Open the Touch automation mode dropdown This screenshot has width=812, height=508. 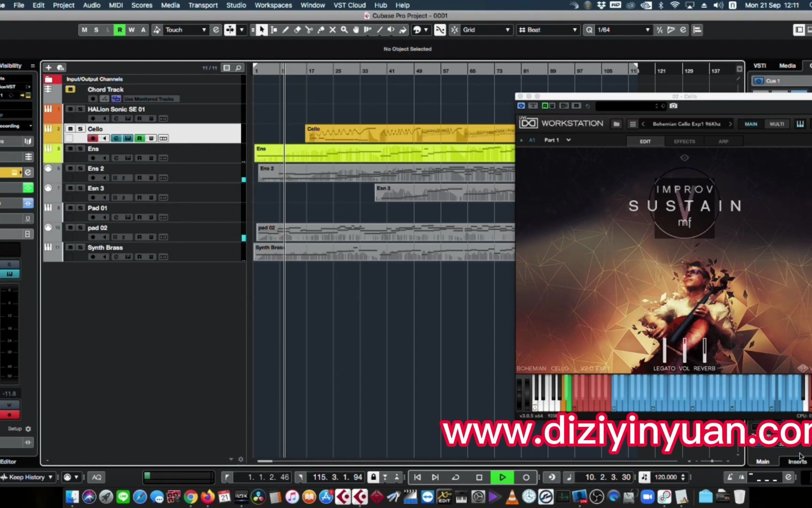[185, 30]
